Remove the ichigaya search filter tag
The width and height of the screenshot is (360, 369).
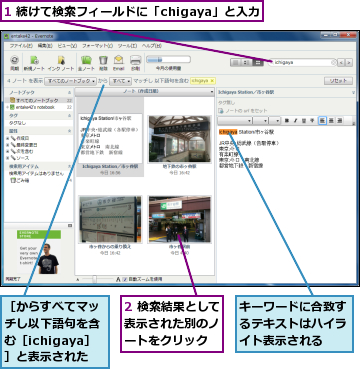(212, 81)
